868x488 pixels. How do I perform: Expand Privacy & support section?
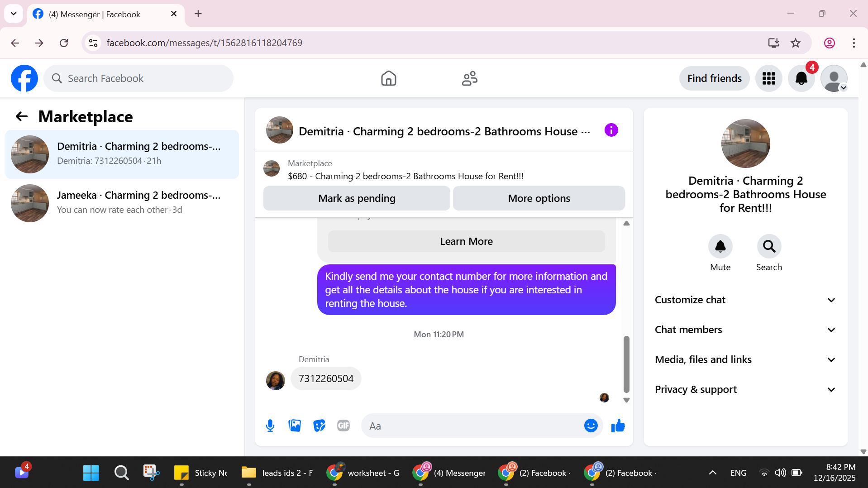coord(745,390)
